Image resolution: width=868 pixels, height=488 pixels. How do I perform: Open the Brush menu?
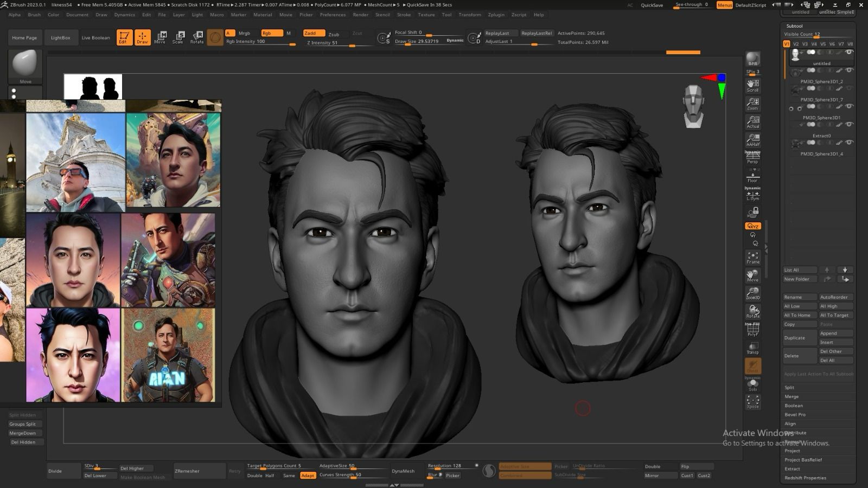tap(34, 15)
